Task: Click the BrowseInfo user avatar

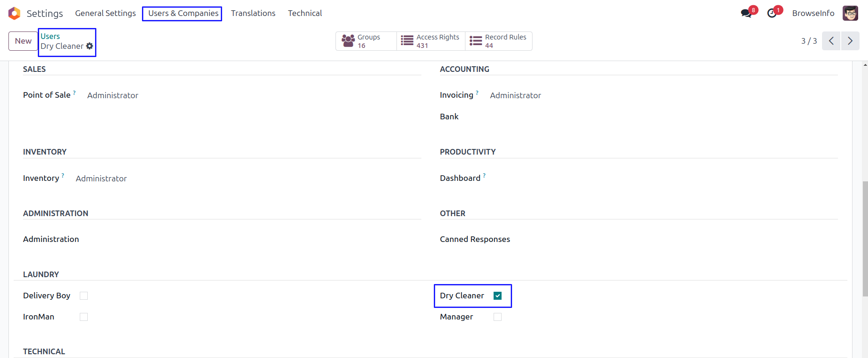Action: (x=850, y=13)
